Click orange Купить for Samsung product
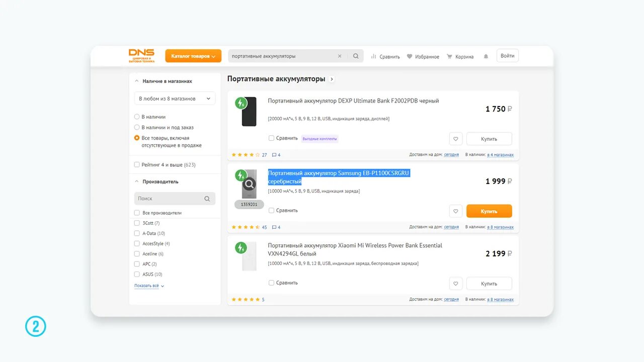This screenshot has height=362, width=644. pos(489,211)
